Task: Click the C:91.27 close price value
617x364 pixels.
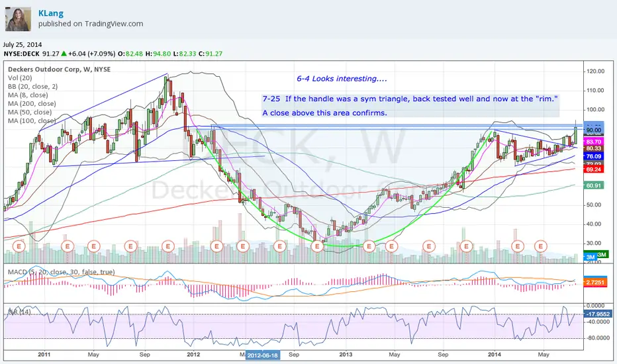Action: click(211, 54)
